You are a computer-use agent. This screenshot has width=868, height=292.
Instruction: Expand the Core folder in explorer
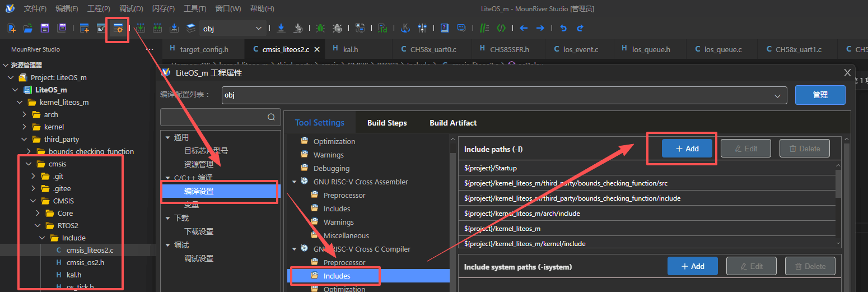point(38,213)
